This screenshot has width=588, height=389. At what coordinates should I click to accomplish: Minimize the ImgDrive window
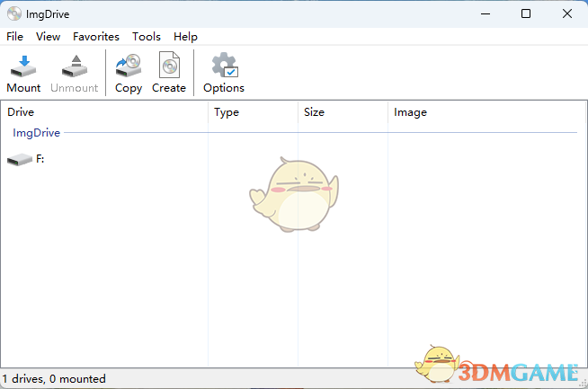point(486,13)
